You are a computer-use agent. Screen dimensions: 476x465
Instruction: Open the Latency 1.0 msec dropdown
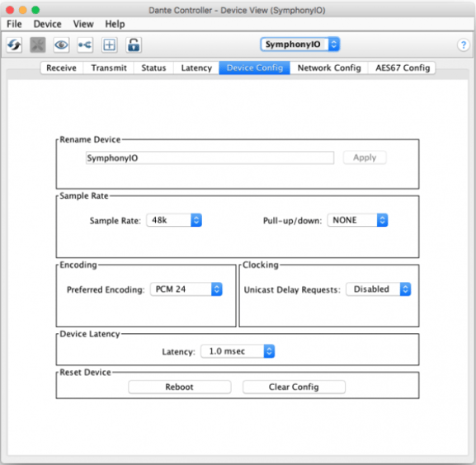(x=238, y=351)
